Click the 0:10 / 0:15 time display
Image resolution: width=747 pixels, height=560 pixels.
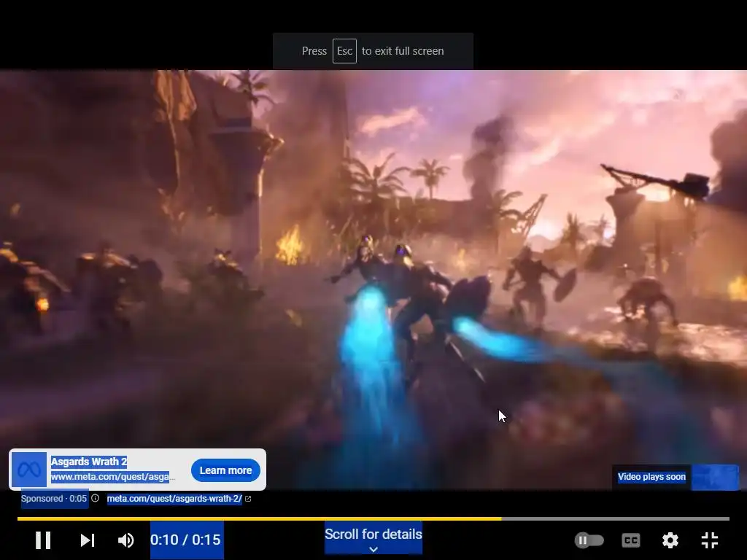pos(186,540)
